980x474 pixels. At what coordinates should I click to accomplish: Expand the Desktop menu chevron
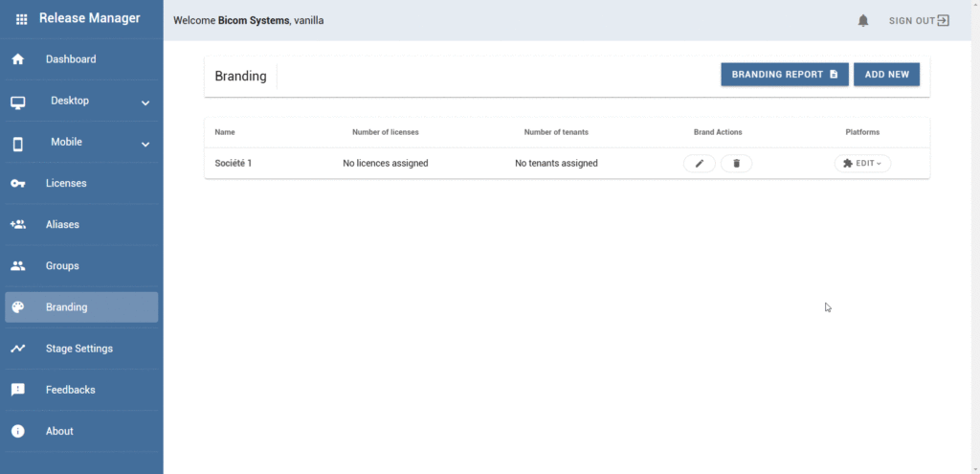coord(145,103)
